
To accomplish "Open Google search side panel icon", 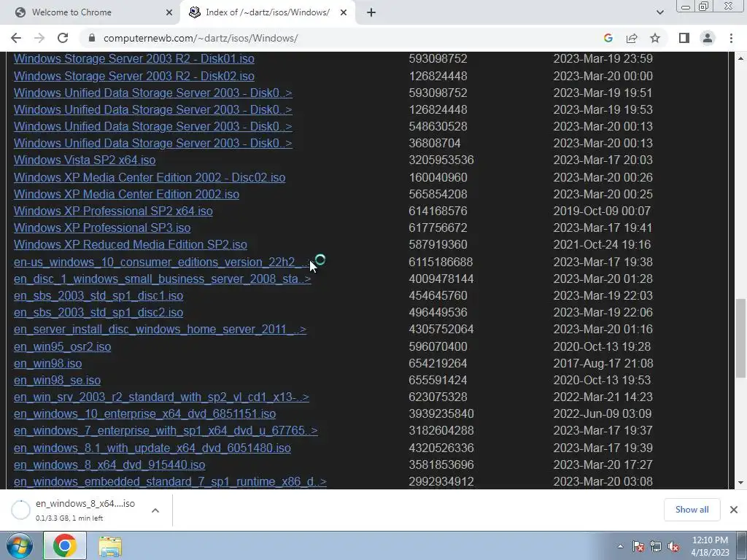I will 608,38.
